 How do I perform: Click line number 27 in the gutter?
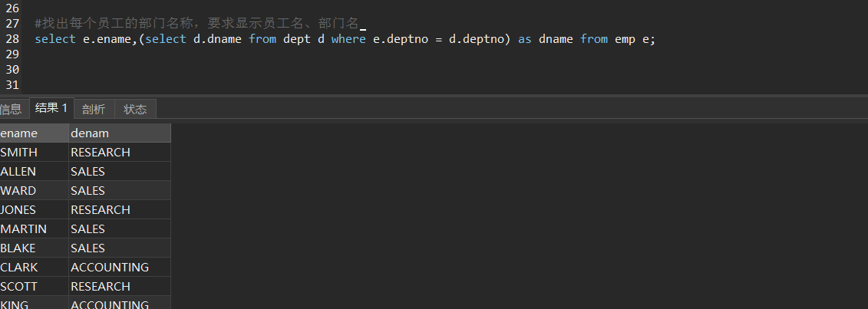(12, 24)
